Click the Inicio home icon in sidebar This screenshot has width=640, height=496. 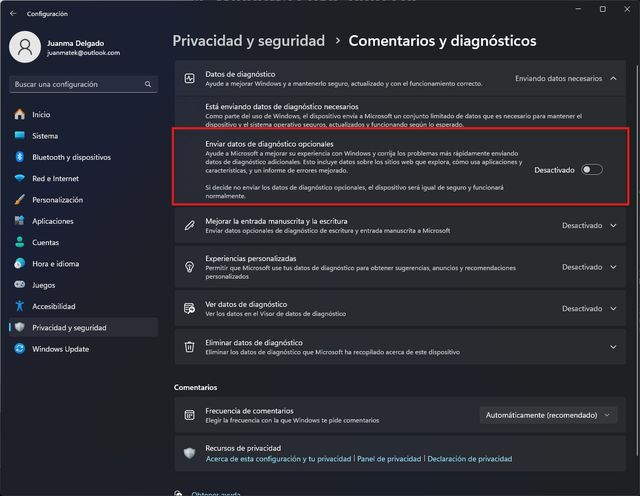pos(19,114)
